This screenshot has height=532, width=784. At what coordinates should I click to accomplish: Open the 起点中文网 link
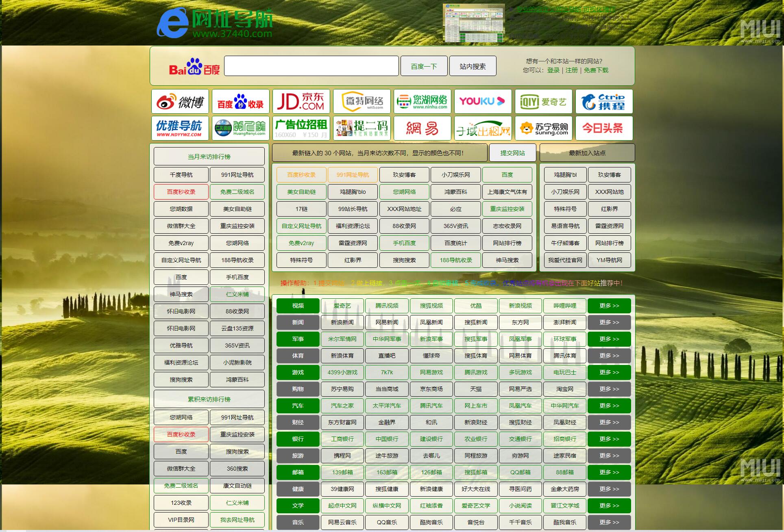pyautogui.click(x=342, y=506)
